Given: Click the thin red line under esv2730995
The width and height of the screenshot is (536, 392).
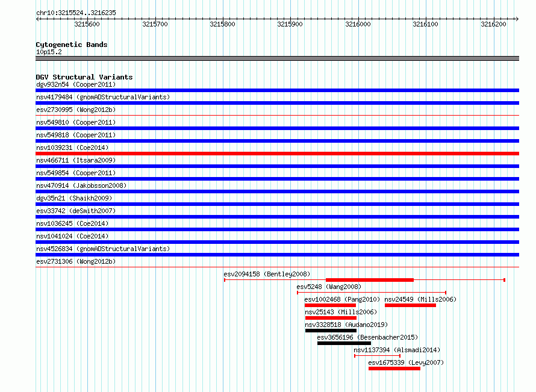Looking at the screenshot, I should tap(277, 116).
